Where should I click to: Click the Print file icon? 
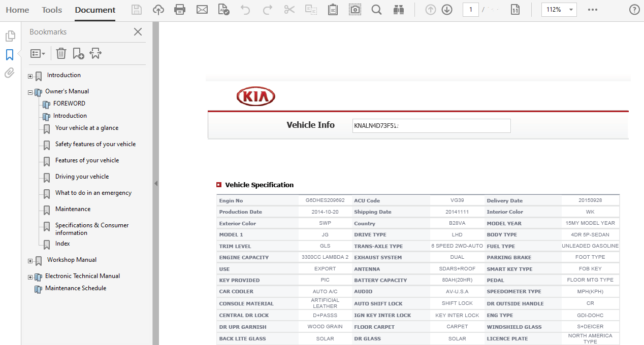[180, 10]
